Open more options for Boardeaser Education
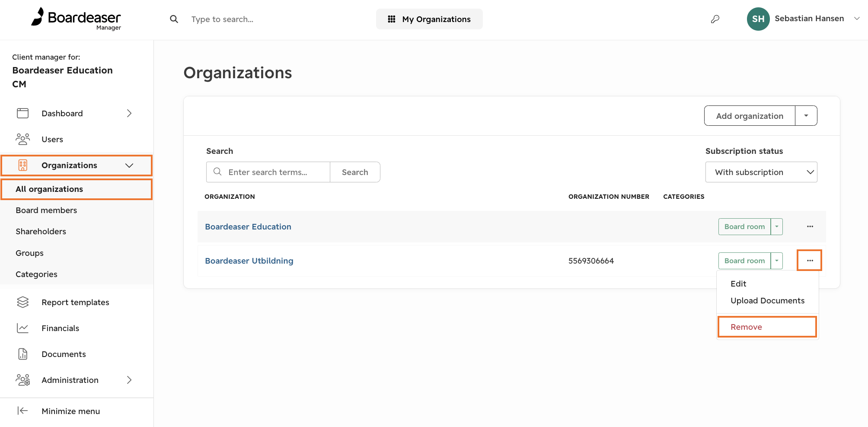The image size is (868, 427). pyautogui.click(x=810, y=226)
